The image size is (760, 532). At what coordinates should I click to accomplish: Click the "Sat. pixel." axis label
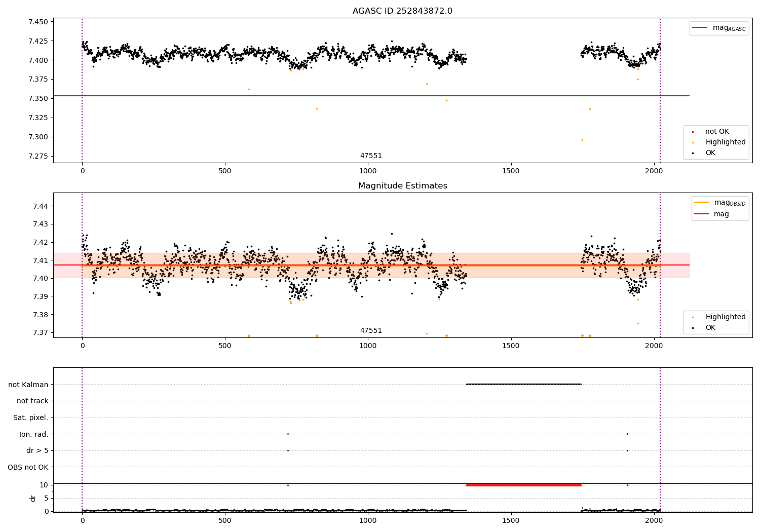(x=30, y=418)
